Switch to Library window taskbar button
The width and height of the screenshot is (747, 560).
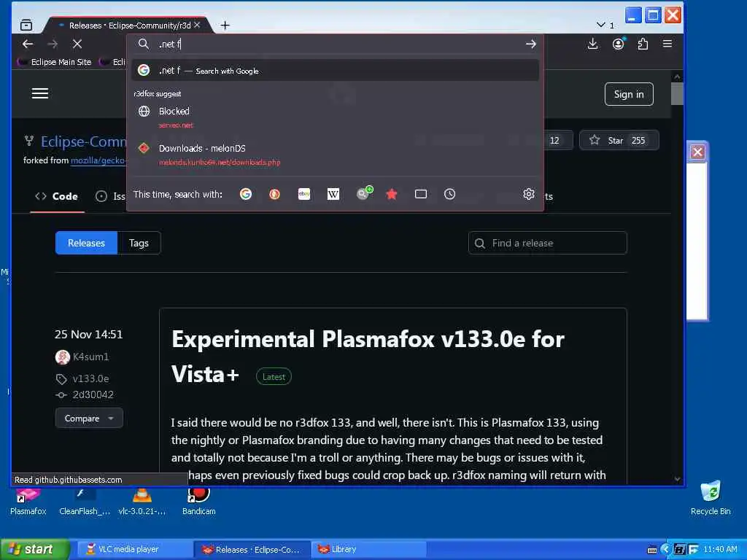click(368, 550)
